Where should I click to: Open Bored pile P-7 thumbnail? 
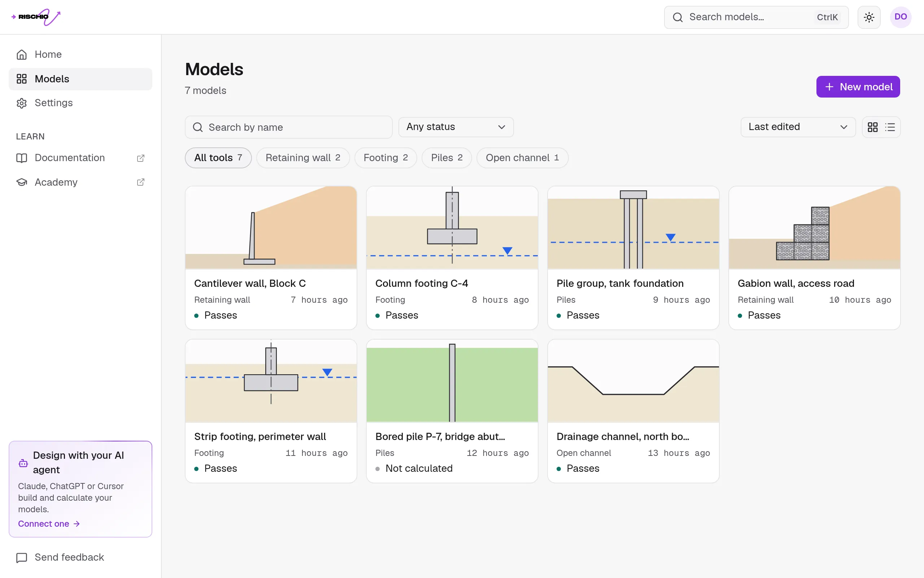point(452,381)
